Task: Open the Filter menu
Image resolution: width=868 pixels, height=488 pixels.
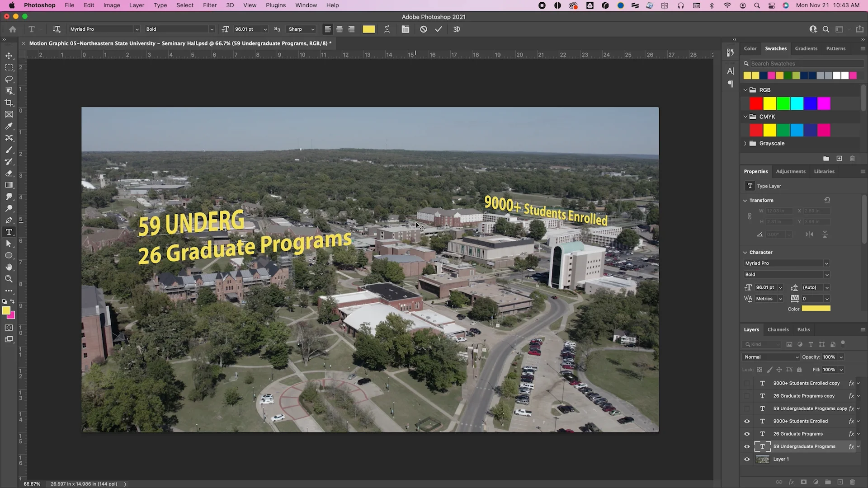Action: [210, 5]
